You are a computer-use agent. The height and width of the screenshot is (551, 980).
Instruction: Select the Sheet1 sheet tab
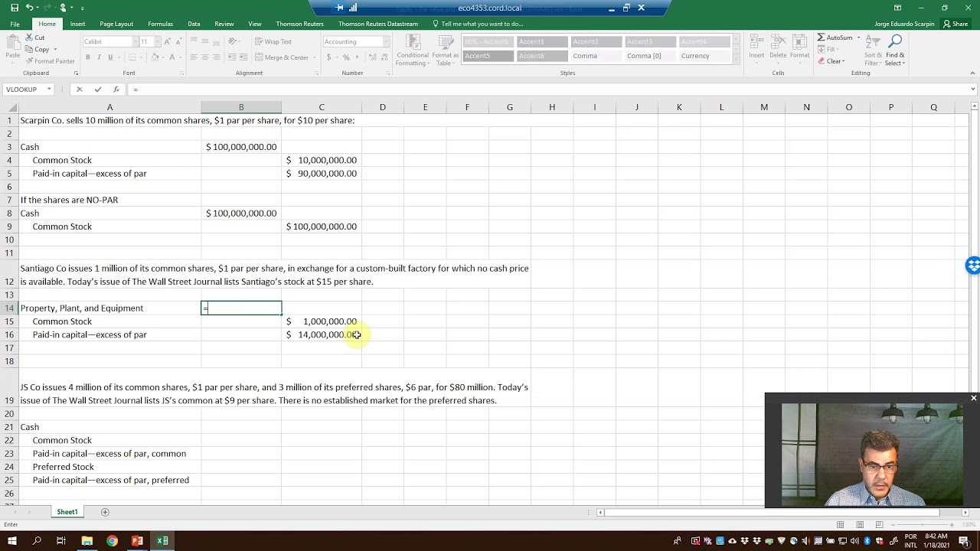[x=67, y=512]
